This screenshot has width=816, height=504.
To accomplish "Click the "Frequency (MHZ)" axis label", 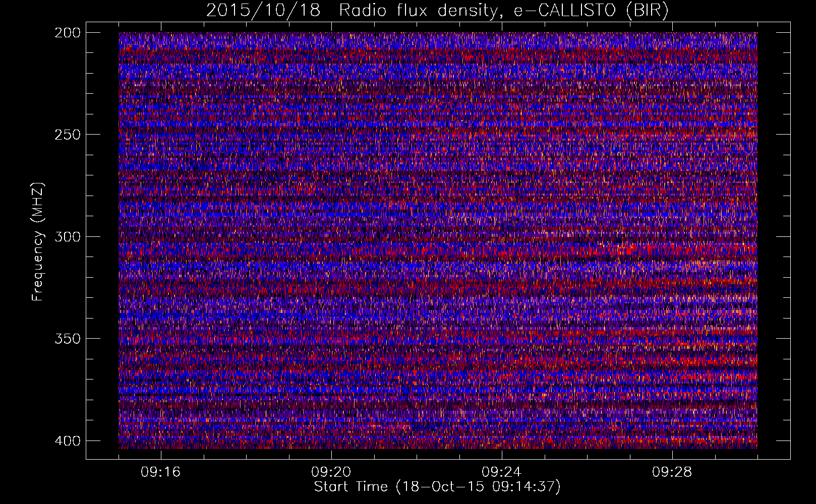I will (x=38, y=241).
